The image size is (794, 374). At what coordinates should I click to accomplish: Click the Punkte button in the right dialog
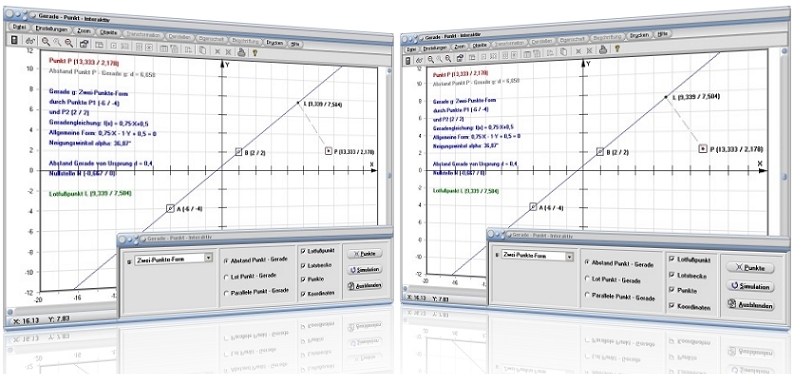pos(749,268)
